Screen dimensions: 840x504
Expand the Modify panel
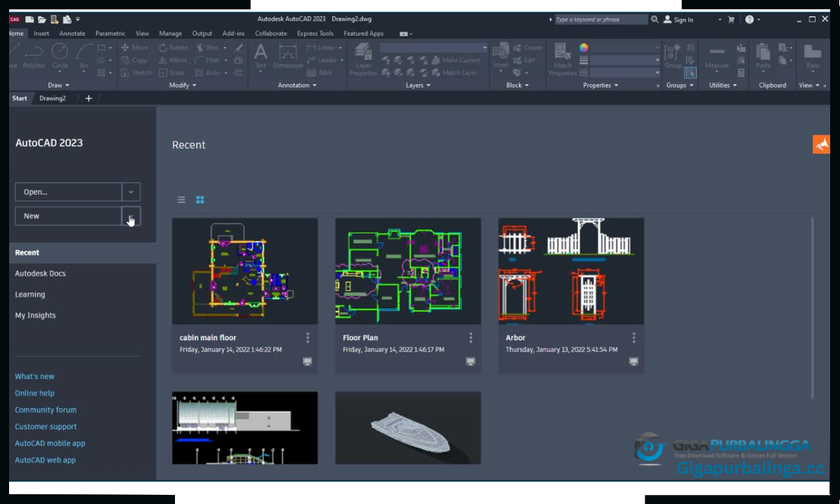point(183,85)
